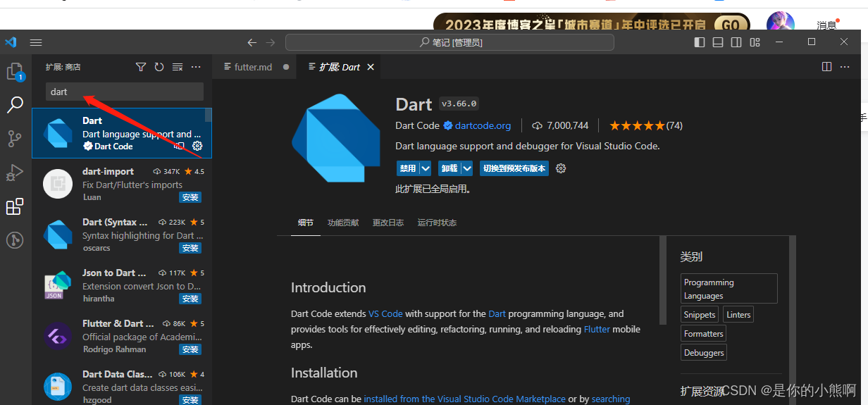The height and width of the screenshot is (405, 868).
Task: Navigate forward with the right arrow
Action: 271,42
